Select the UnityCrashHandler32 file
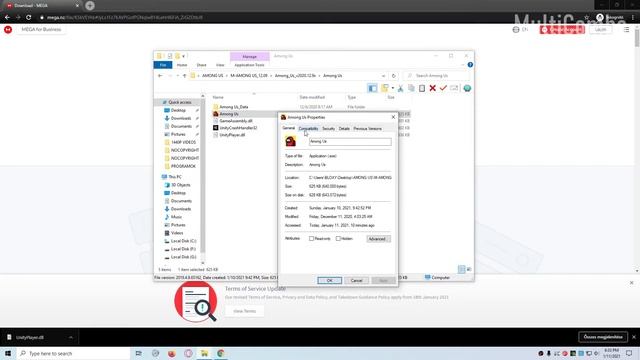This screenshot has height=360, width=640. point(238,128)
